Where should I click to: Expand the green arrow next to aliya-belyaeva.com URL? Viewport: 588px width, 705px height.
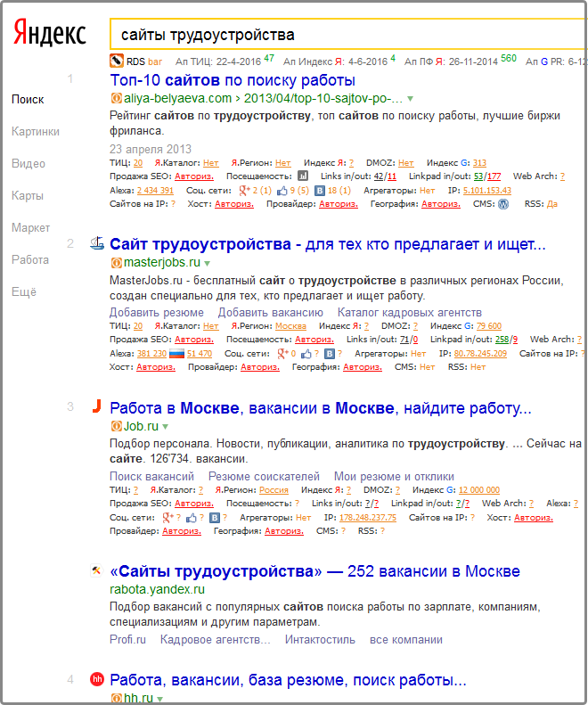pos(411,98)
